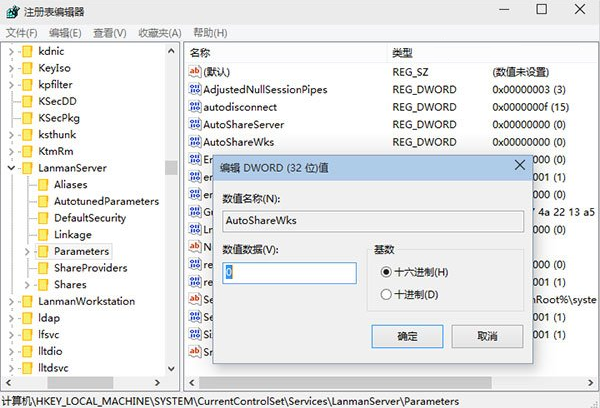This screenshot has height=408, width=600.
Task: Click the string icon of (默认) value
Action: coord(195,71)
